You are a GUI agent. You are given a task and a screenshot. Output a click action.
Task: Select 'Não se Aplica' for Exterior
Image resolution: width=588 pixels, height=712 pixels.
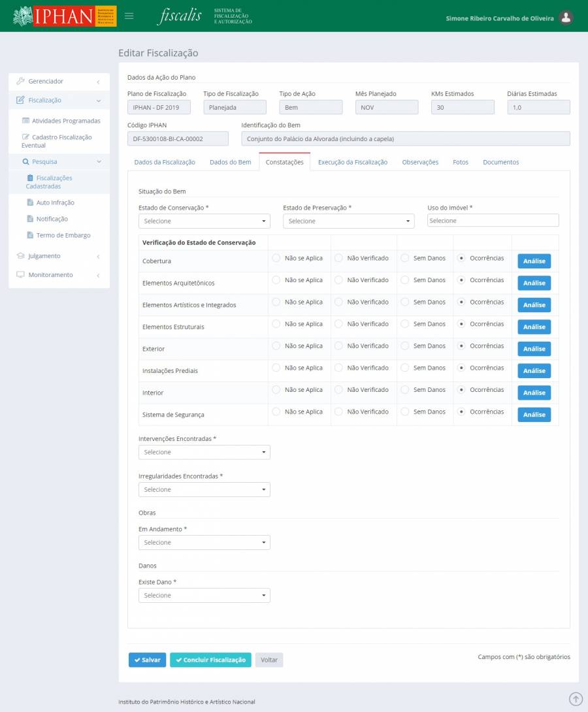pos(276,346)
